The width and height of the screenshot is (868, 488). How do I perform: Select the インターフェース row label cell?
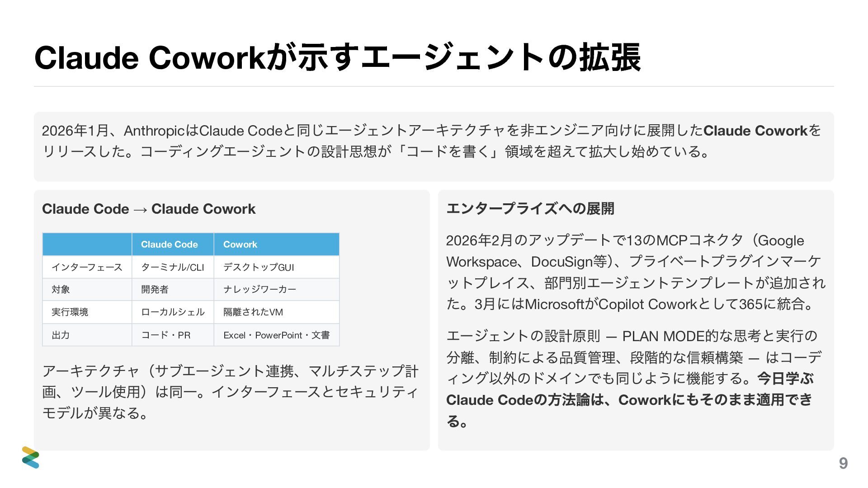[x=87, y=267]
